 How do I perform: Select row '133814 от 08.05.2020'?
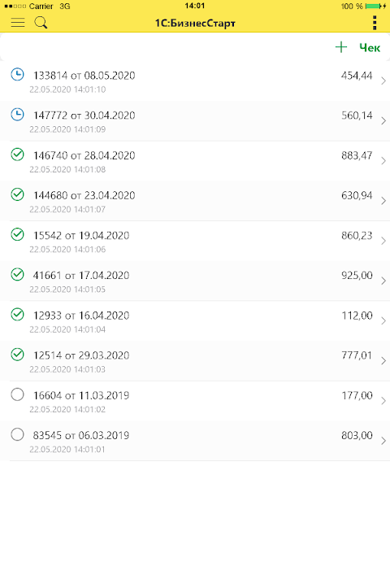[195, 81]
